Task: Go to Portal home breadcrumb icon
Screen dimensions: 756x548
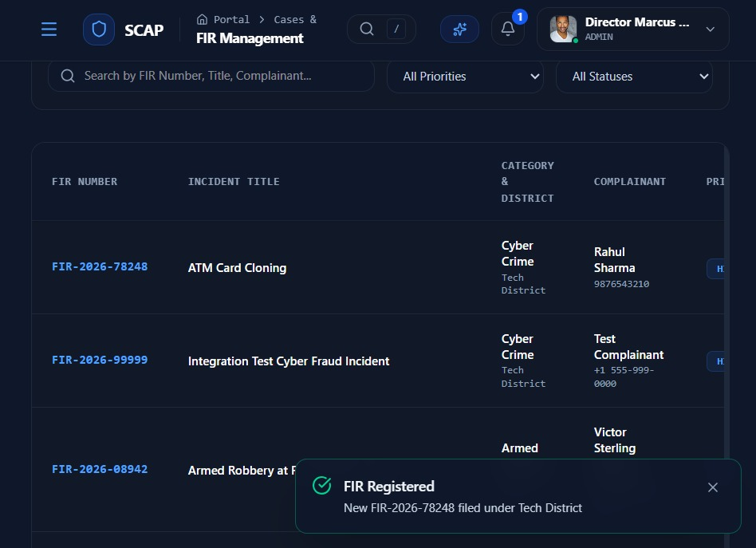Action: 202,19
